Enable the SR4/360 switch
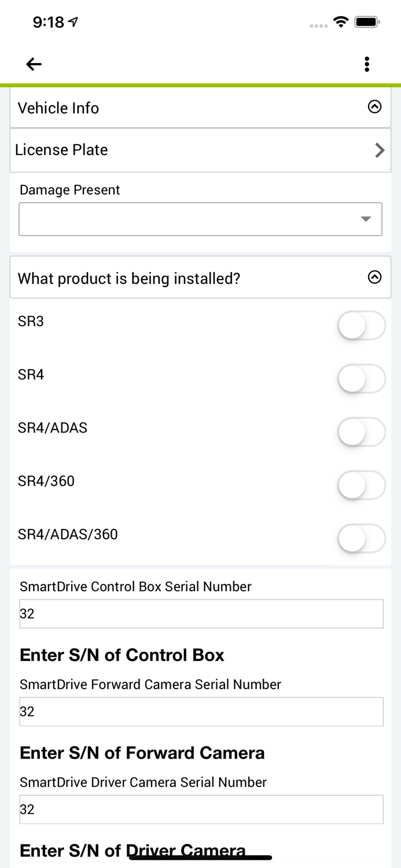Viewport: 401px width, 868px height. 361,486
